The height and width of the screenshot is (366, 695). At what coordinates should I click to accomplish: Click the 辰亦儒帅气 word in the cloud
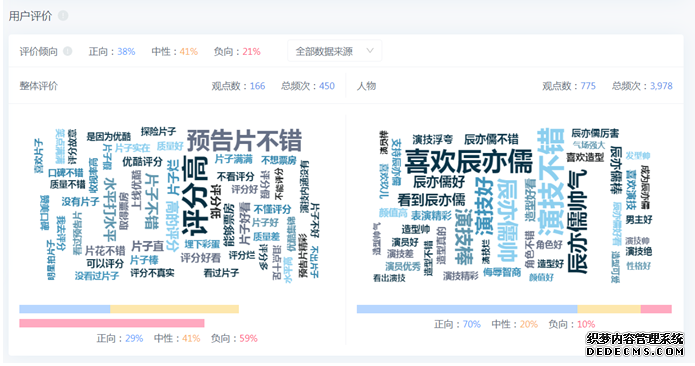577,222
